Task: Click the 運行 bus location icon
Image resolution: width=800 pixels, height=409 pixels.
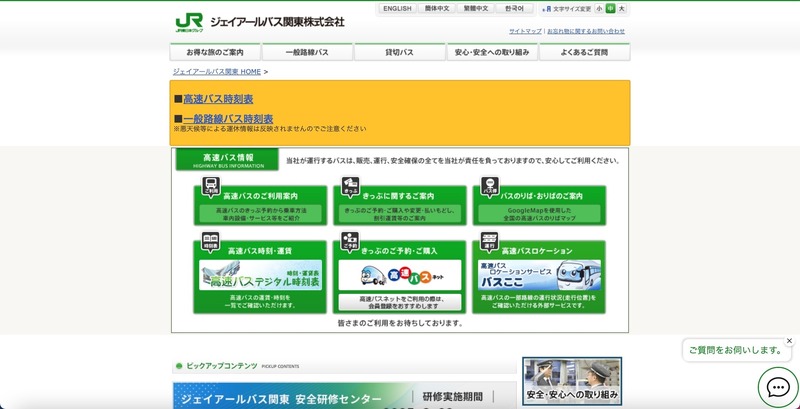Action: [490, 242]
